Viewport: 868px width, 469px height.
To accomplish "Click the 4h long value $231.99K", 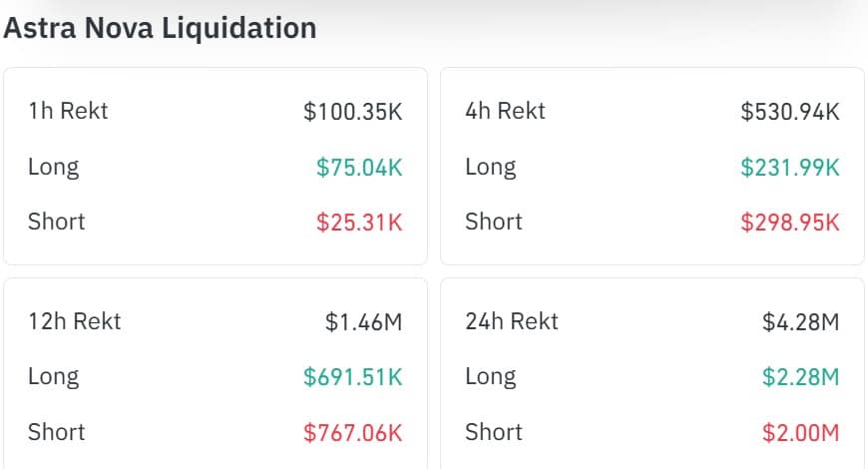I will click(x=790, y=167).
